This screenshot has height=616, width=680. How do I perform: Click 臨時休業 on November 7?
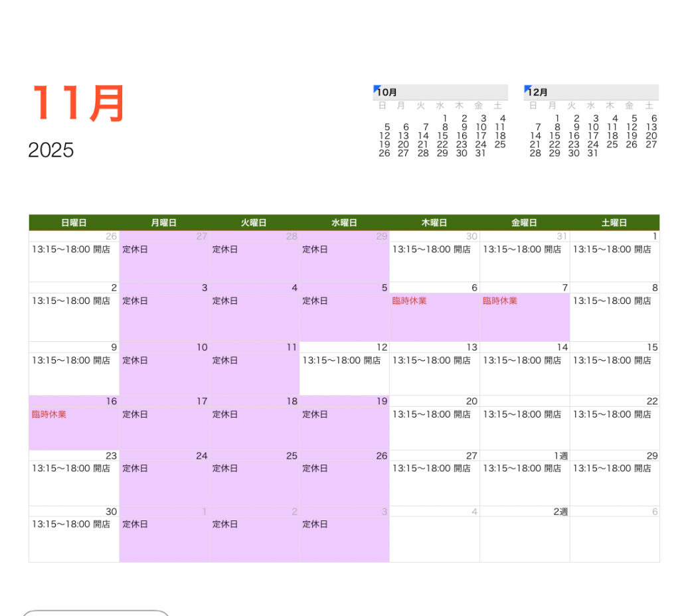(x=500, y=301)
